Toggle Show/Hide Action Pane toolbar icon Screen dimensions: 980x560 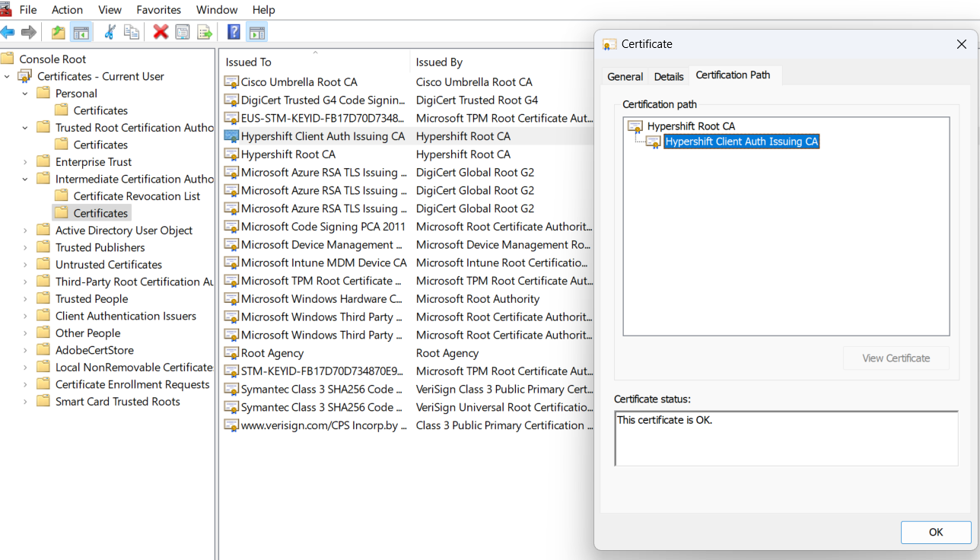click(257, 32)
